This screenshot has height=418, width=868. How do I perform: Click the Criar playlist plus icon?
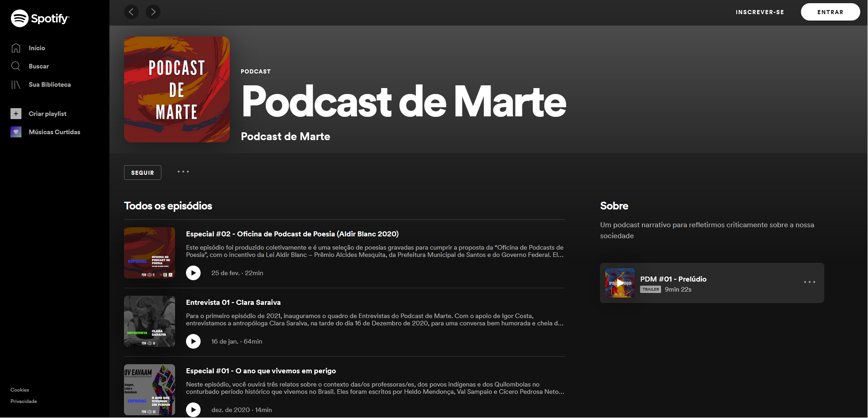(16, 114)
